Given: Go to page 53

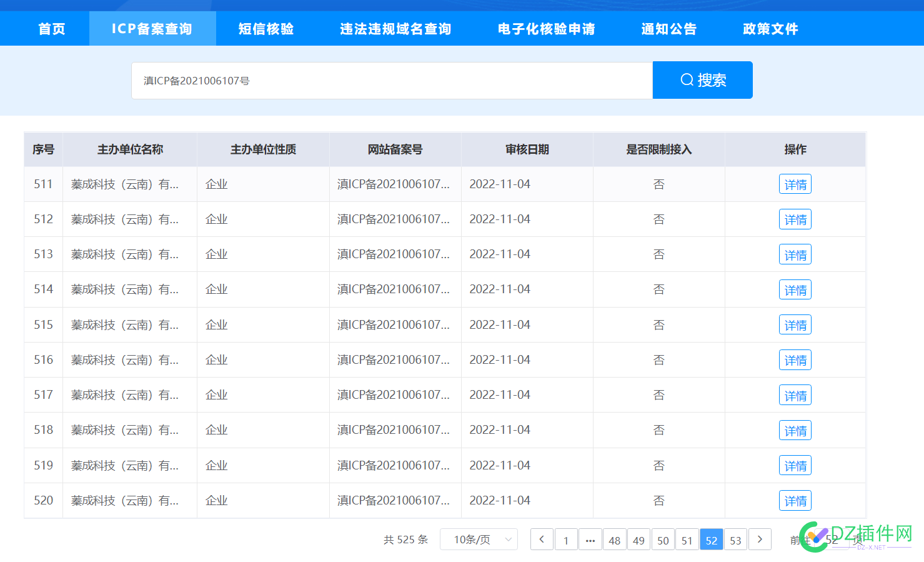Looking at the screenshot, I should [x=736, y=540].
